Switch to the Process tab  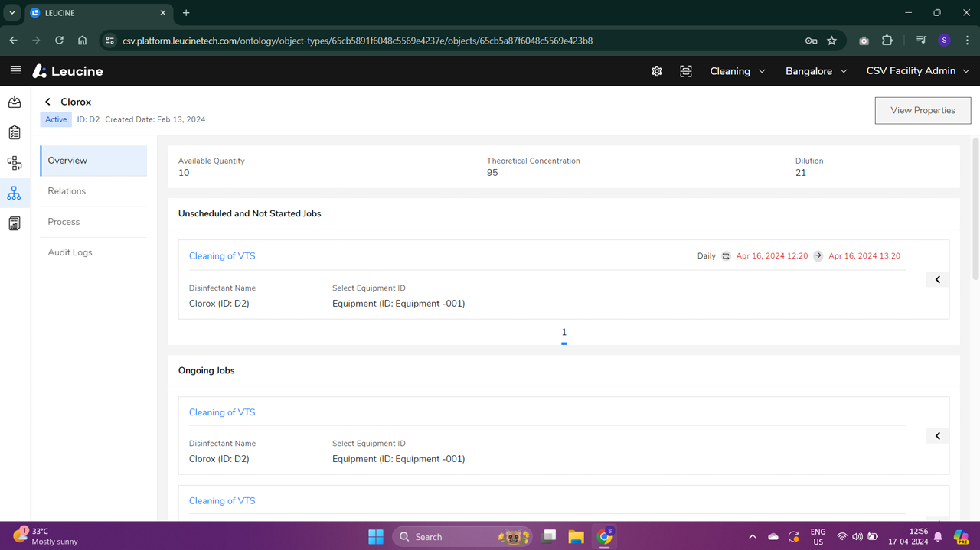93,222
